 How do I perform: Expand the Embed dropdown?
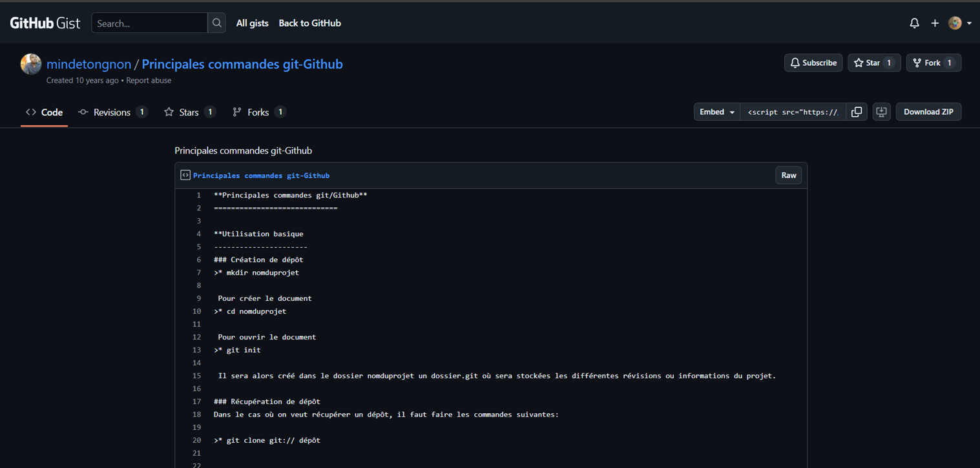click(717, 112)
